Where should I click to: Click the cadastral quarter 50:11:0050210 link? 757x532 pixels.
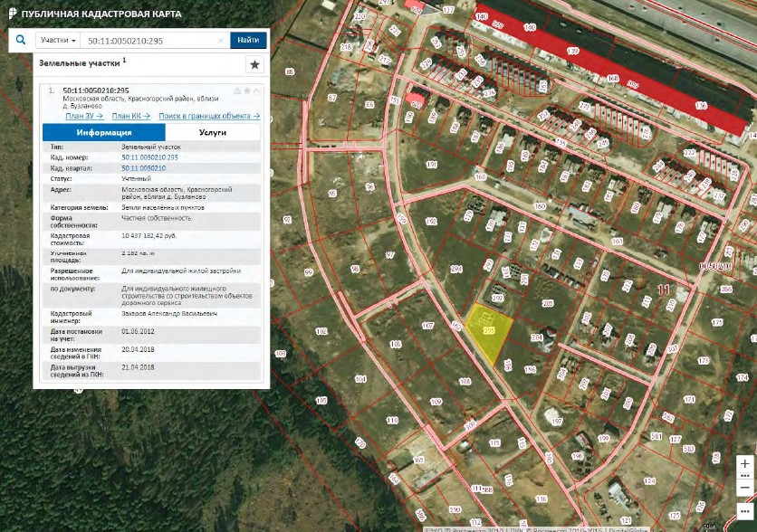coord(143,168)
